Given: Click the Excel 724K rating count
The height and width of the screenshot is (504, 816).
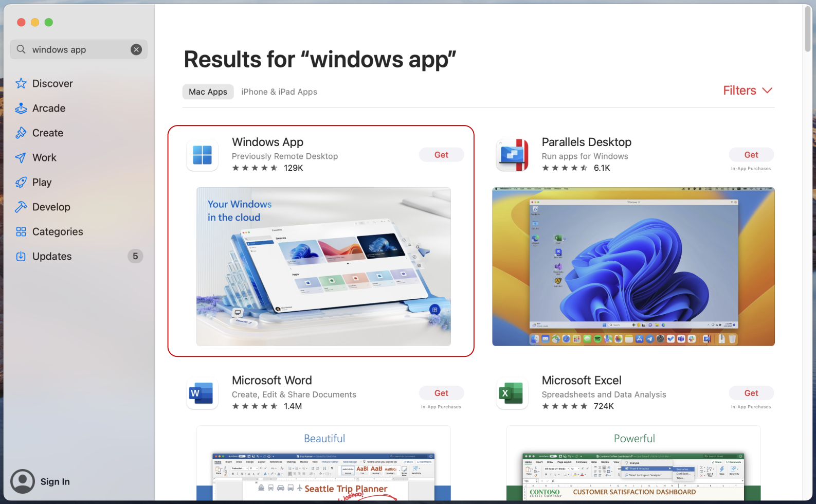Looking at the screenshot, I should (x=604, y=406).
